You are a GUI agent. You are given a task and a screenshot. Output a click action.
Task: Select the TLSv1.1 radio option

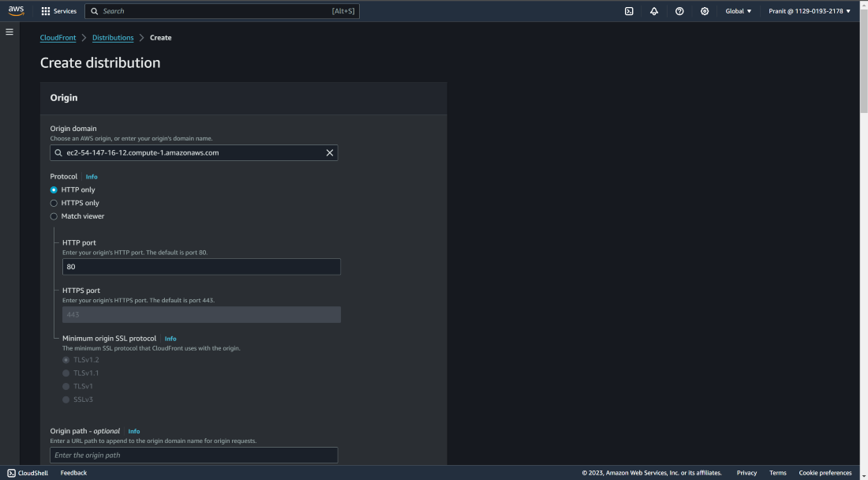(x=65, y=373)
